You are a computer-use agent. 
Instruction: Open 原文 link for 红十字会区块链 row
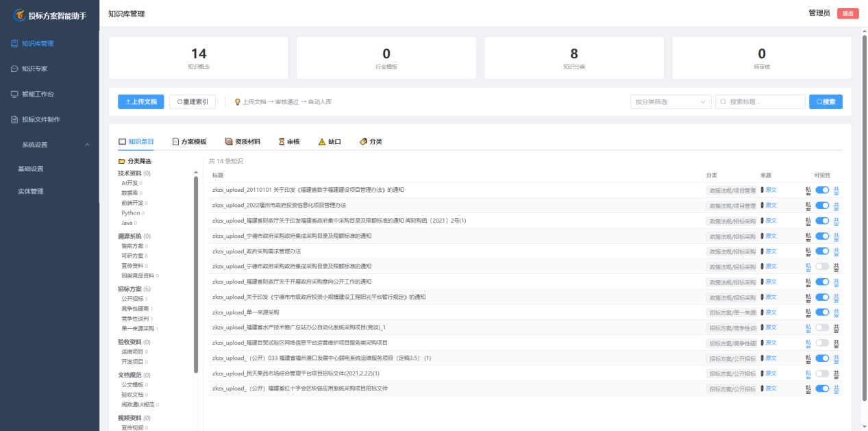(771, 389)
